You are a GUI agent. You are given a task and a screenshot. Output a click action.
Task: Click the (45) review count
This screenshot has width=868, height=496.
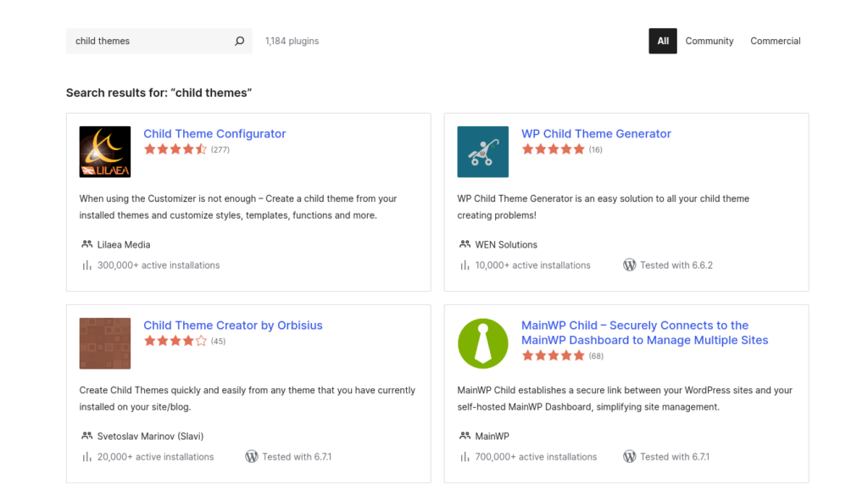pyautogui.click(x=218, y=341)
